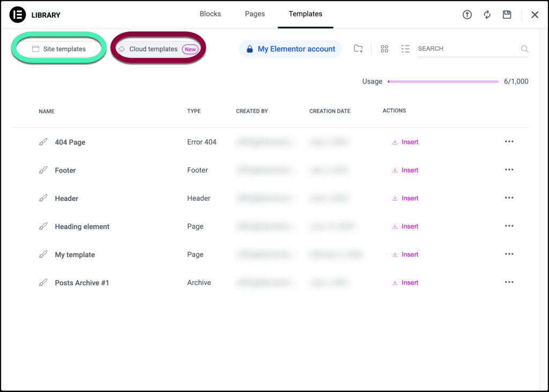Click the search magnifier icon
This screenshot has width=549, height=392.
point(524,49)
